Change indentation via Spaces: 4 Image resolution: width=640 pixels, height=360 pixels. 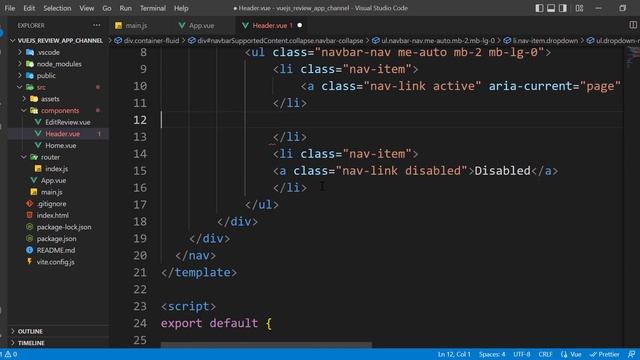pyautogui.click(x=492, y=354)
